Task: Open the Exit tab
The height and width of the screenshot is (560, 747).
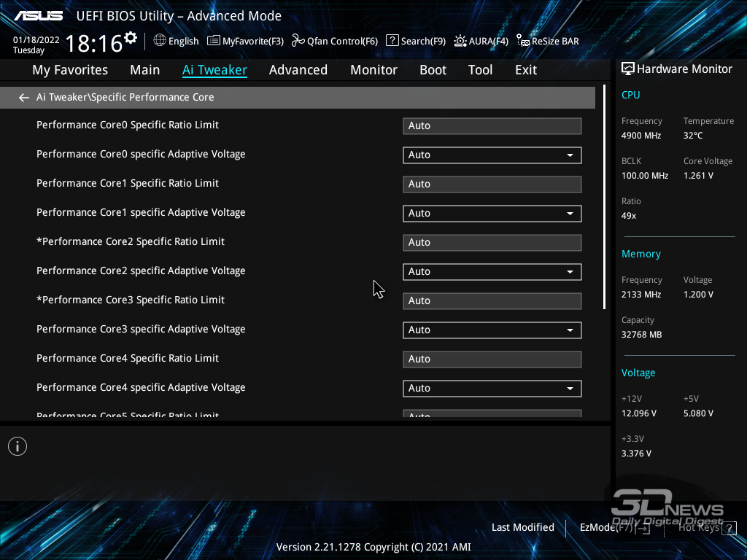Action: point(526,70)
